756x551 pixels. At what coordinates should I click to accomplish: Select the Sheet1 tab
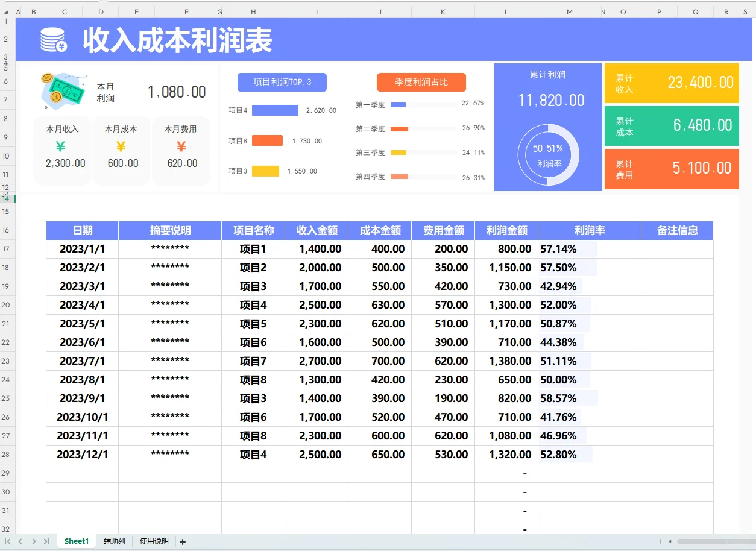point(75,541)
